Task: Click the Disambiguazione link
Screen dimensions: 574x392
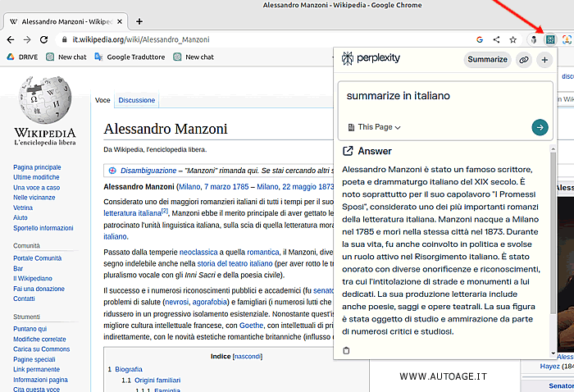Action: 148,171
